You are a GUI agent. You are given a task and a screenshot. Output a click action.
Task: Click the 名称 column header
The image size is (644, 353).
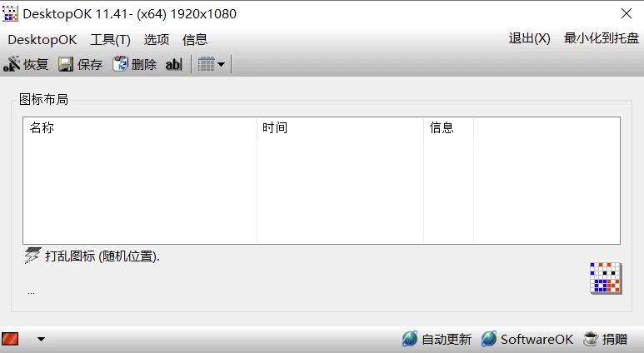pyautogui.click(x=42, y=127)
